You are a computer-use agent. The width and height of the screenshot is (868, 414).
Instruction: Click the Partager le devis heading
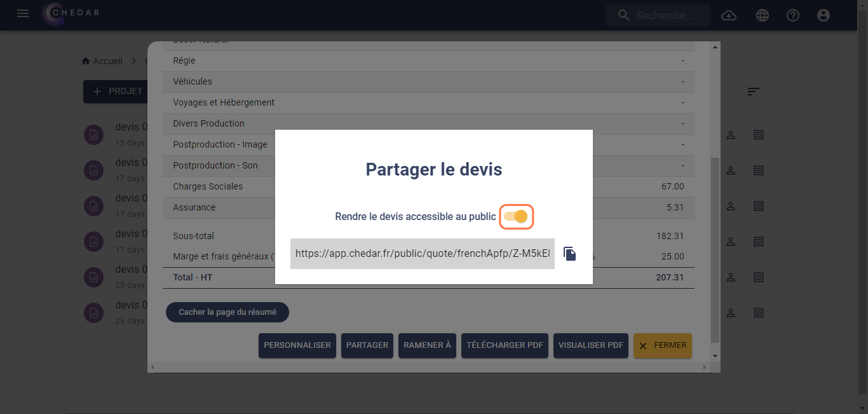click(x=434, y=170)
